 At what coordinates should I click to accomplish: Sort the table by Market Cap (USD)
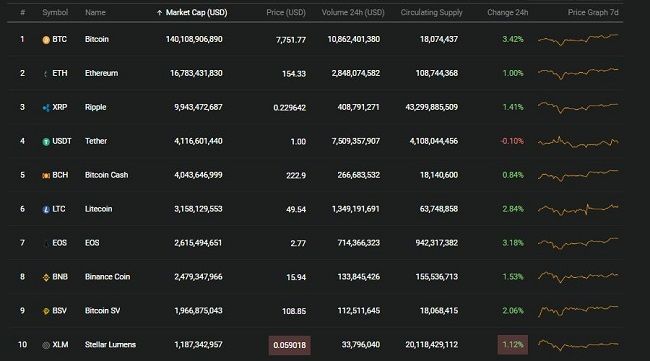point(196,12)
